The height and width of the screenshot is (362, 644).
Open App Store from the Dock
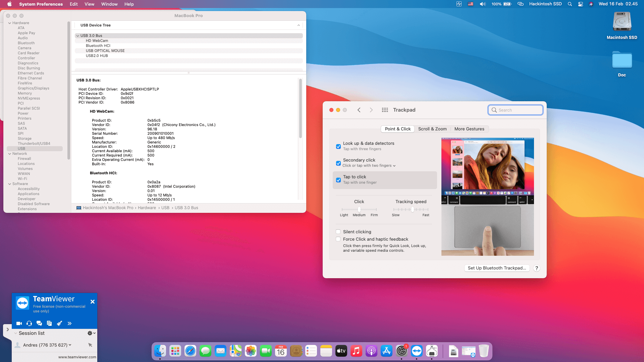[386, 351]
